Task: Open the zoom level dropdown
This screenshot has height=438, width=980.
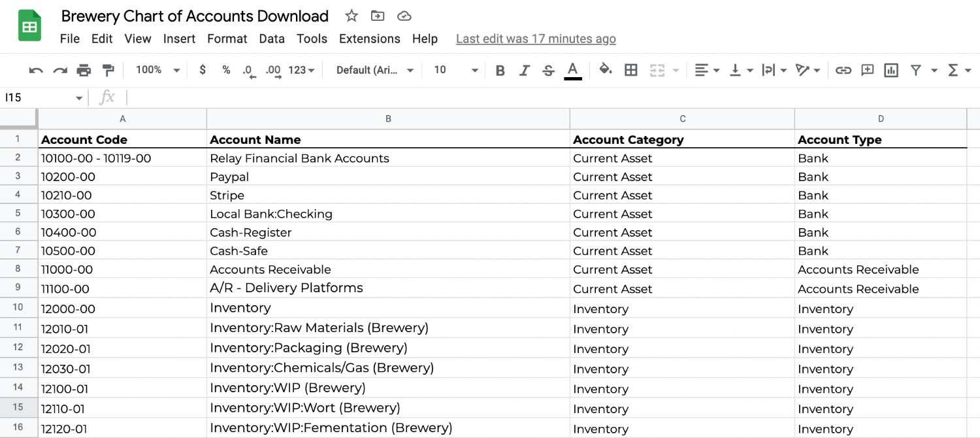Action: [157, 70]
